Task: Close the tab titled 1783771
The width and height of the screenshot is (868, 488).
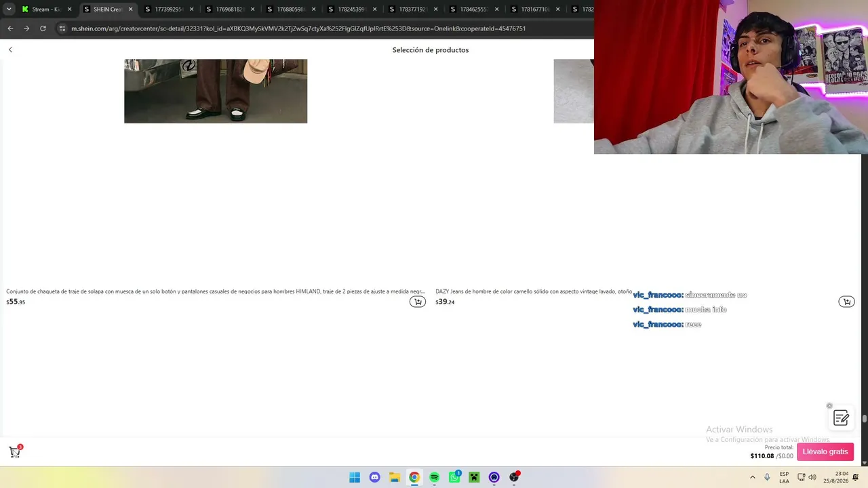Action: point(435,9)
